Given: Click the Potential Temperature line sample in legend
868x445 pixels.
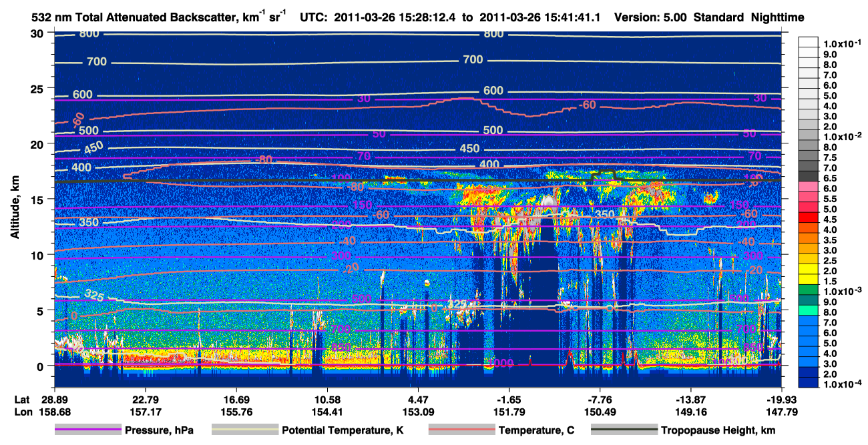Looking at the screenshot, I should (x=244, y=430).
